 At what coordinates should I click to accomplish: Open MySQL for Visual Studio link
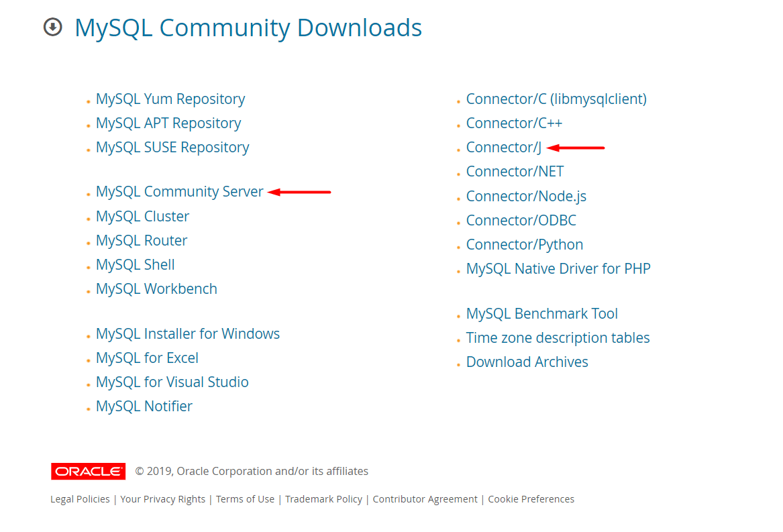click(172, 382)
